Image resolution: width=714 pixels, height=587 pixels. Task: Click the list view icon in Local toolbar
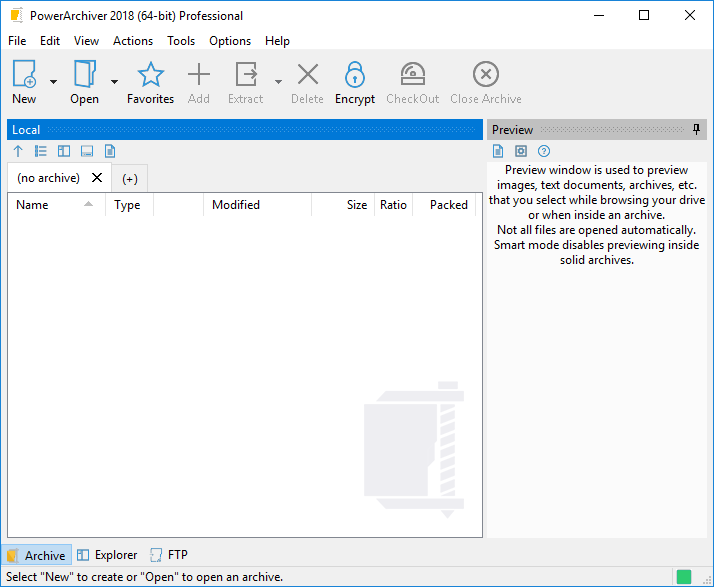click(x=41, y=151)
